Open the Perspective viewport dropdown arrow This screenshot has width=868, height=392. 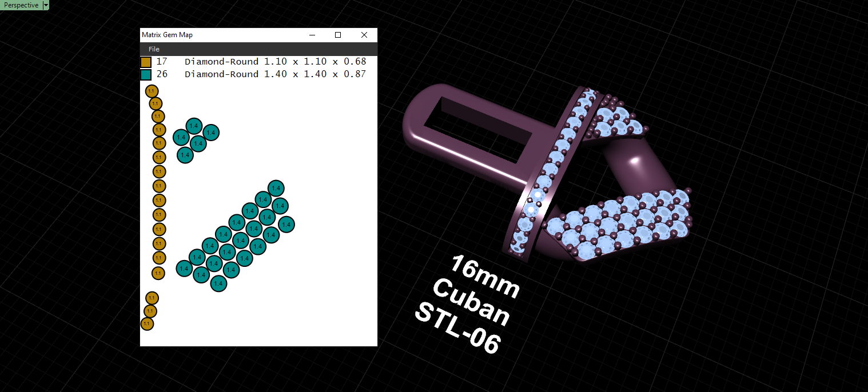[x=46, y=5]
